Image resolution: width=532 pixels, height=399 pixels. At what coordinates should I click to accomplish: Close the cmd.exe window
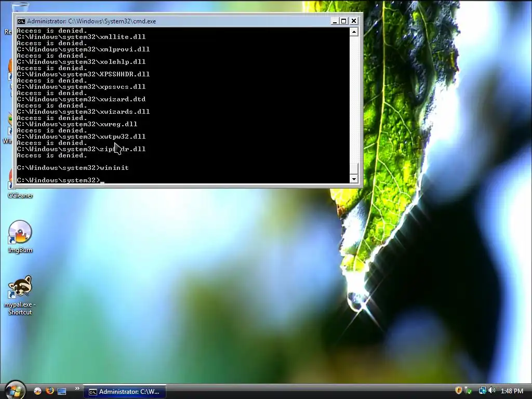[353, 21]
